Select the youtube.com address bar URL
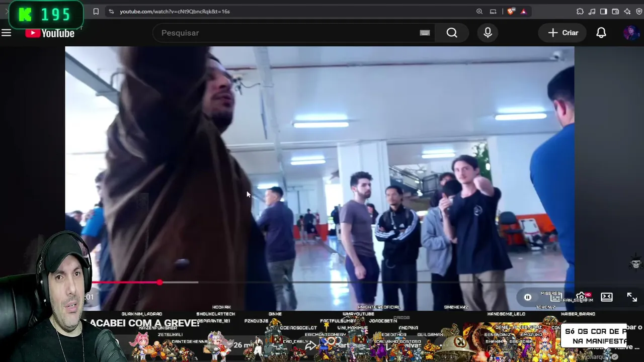This screenshot has width=644, height=362. pyautogui.click(x=175, y=12)
